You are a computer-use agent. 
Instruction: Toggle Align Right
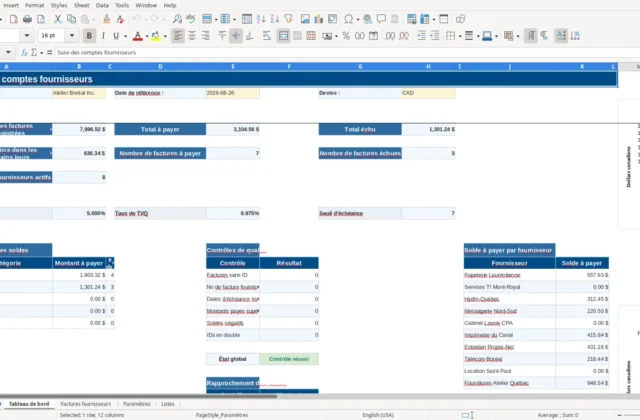coord(205,36)
